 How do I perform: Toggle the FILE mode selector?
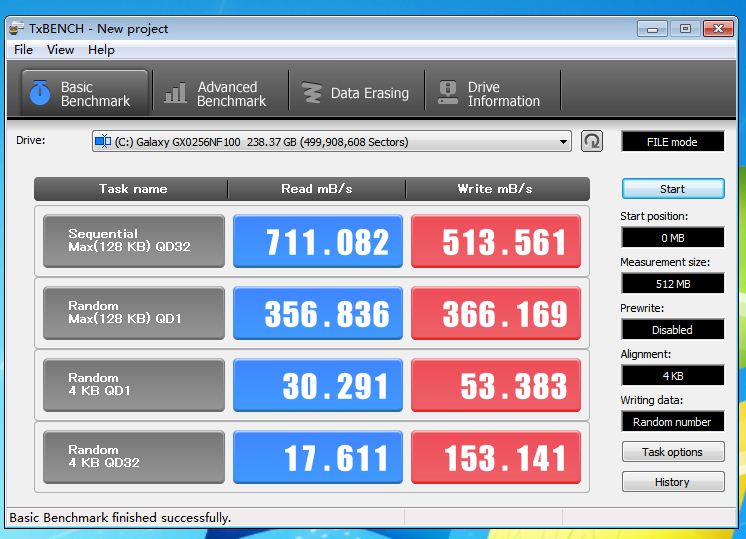(673, 142)
